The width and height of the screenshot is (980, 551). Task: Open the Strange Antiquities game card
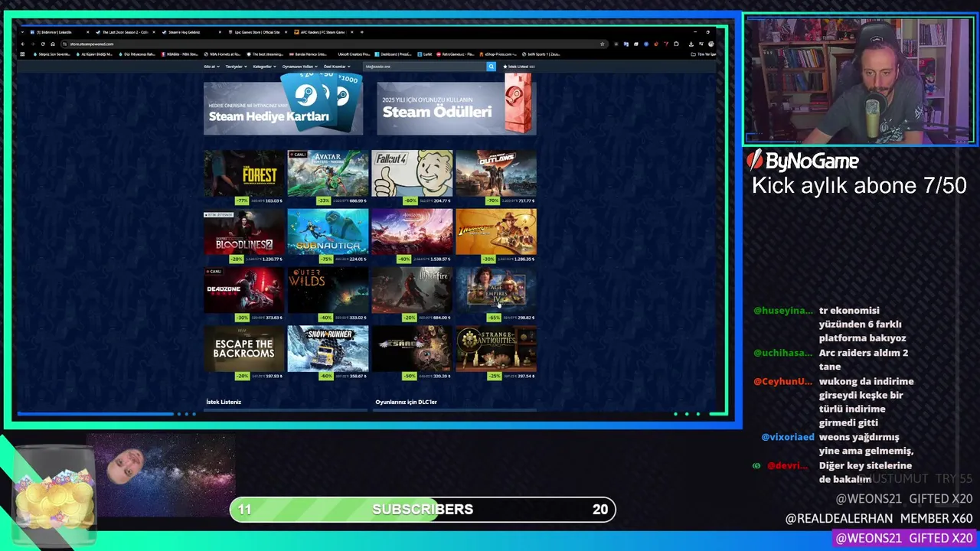click(496, 353)
